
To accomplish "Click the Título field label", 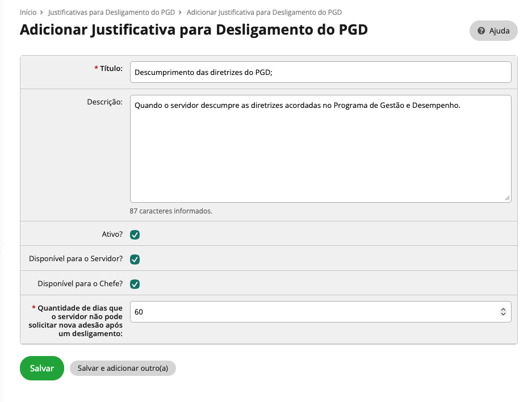I will [x=111, y=68].
